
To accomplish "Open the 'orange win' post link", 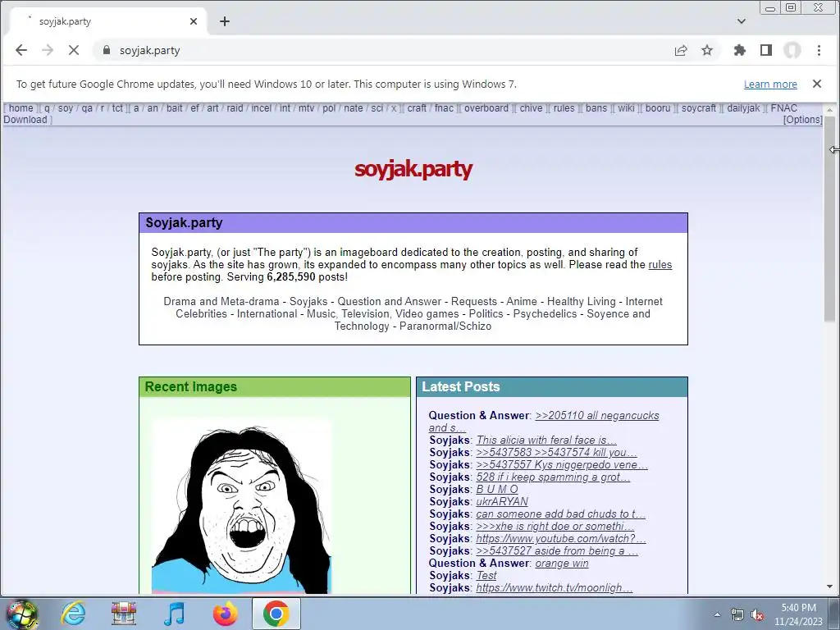I will point(562,563).
